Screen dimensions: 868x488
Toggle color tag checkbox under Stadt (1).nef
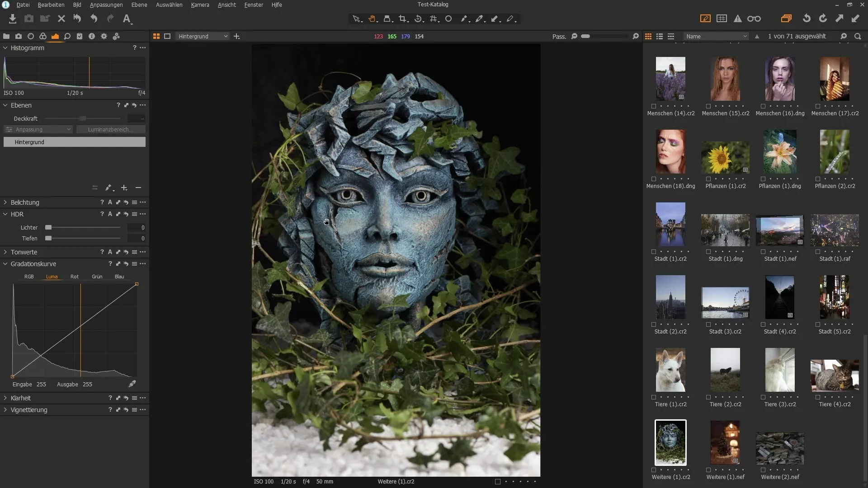(x=763, y=252)
